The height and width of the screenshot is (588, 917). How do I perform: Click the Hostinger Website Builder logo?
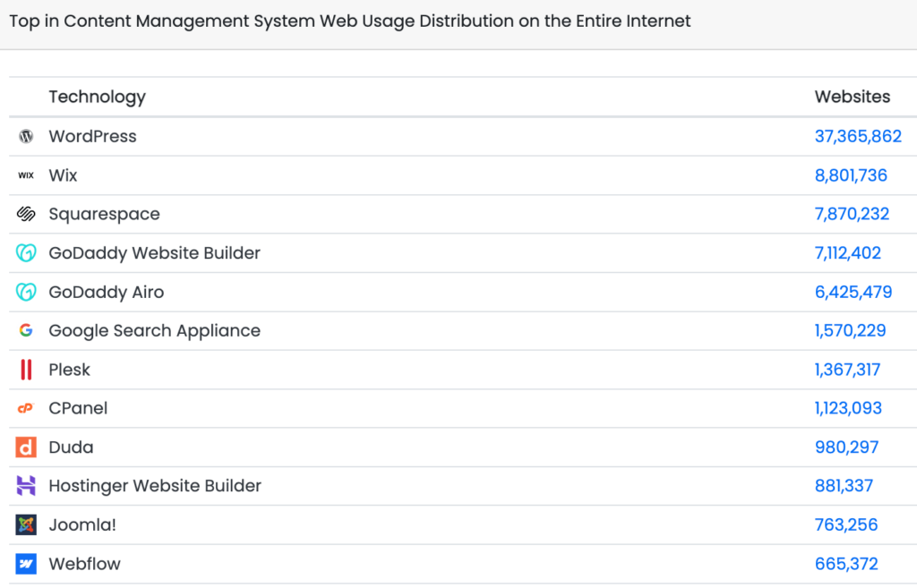click(x=26, y=486)
